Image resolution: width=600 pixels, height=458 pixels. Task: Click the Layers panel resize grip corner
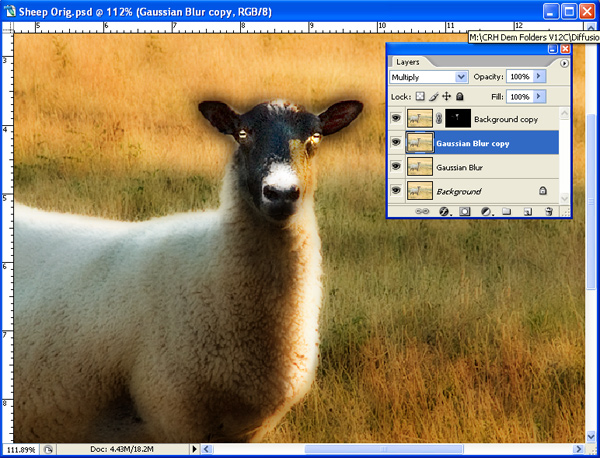[565, 212]
